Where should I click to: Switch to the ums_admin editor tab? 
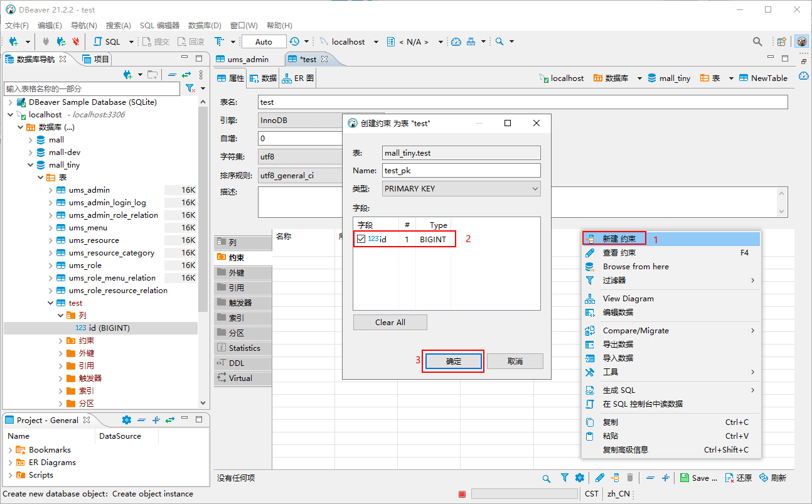coord(243,59)
